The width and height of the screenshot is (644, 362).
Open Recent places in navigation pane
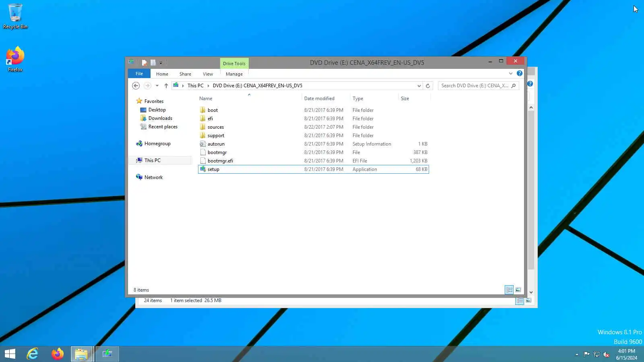click(163, 127)
